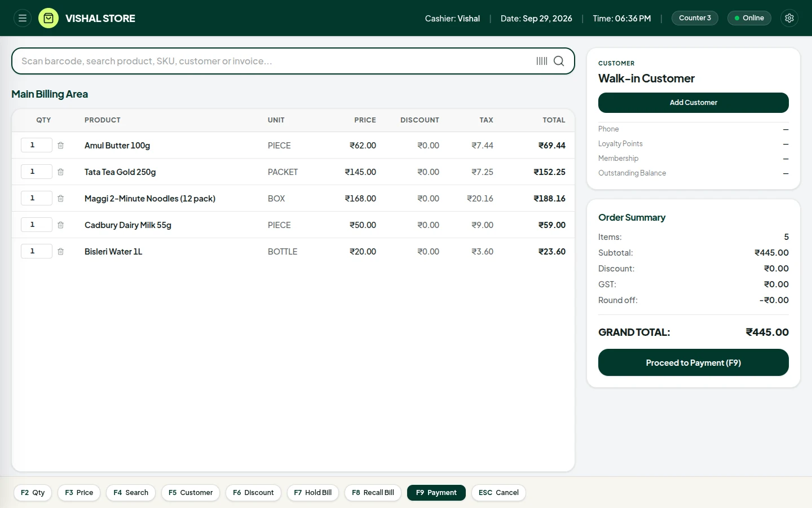The width and height of the screenshot is (812, 508).
Task: Edit quantity field for Cadbury Dairy Milk 55g
Action: coord(37,225)
